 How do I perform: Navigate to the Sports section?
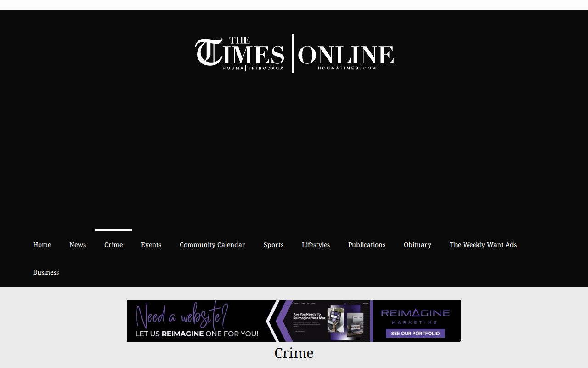pyautogui.click(x=273, y=245)
